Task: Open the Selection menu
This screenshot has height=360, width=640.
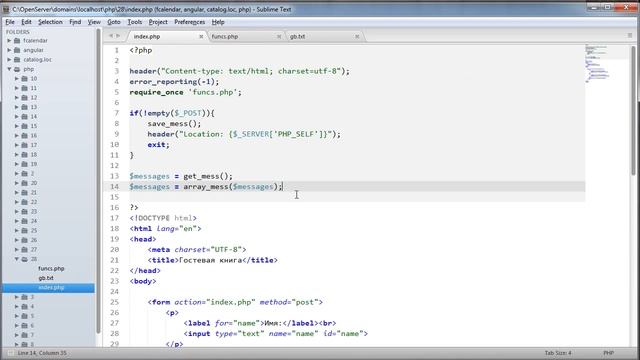Action: tap(50, 22)
